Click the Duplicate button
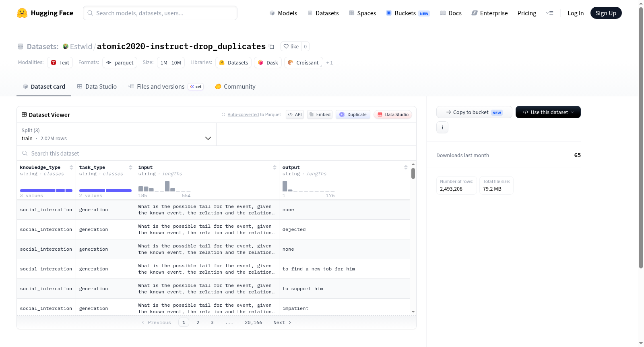The width and height of the screenshot is (644, 347). point(353,114)
